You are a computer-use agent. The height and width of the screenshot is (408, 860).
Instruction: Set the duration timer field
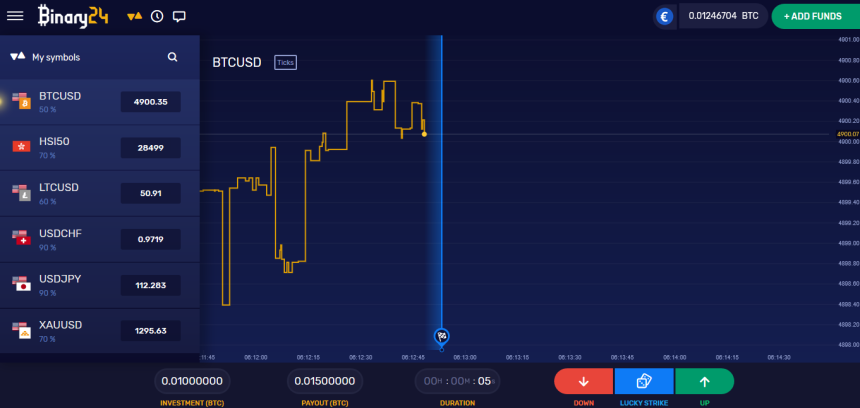pyautogui.click(x=457, y=381)
